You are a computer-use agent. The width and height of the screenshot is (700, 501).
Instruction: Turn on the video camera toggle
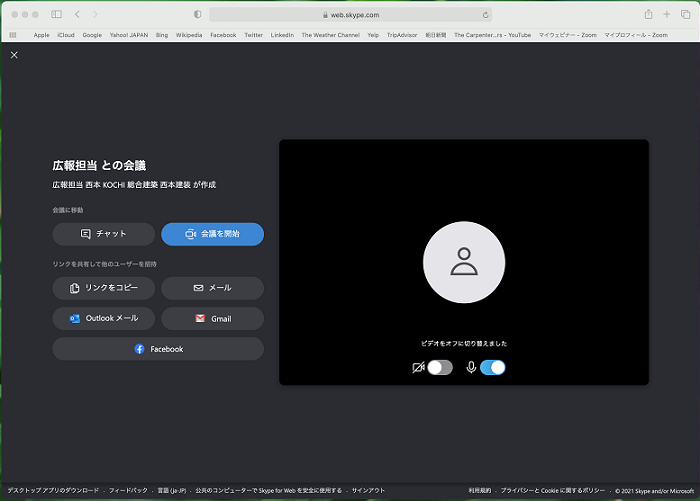pyautogui.click(x=439, y=367)
